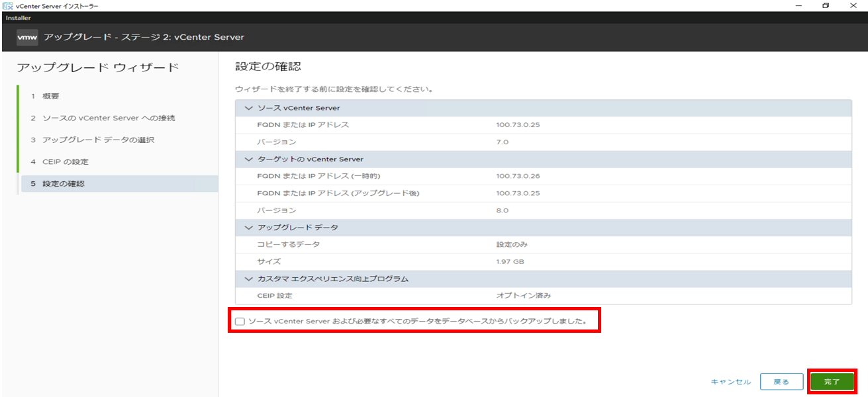The width and height of the screenshot is (868, 397).
Task: Select source IP value 100.73.0.25
Action: tap(518, 125)
